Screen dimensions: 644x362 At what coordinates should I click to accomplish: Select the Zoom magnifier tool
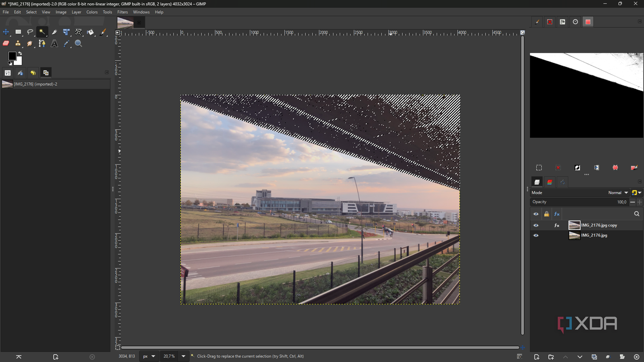coord(79,43)
